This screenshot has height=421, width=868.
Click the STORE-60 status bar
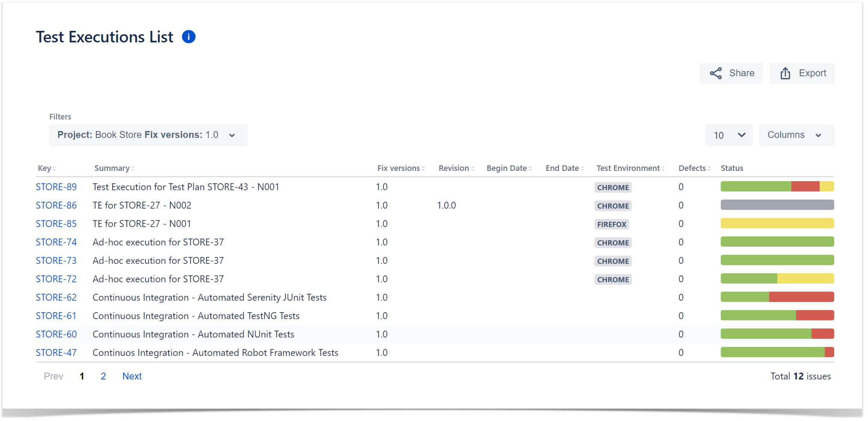point(777,334)
